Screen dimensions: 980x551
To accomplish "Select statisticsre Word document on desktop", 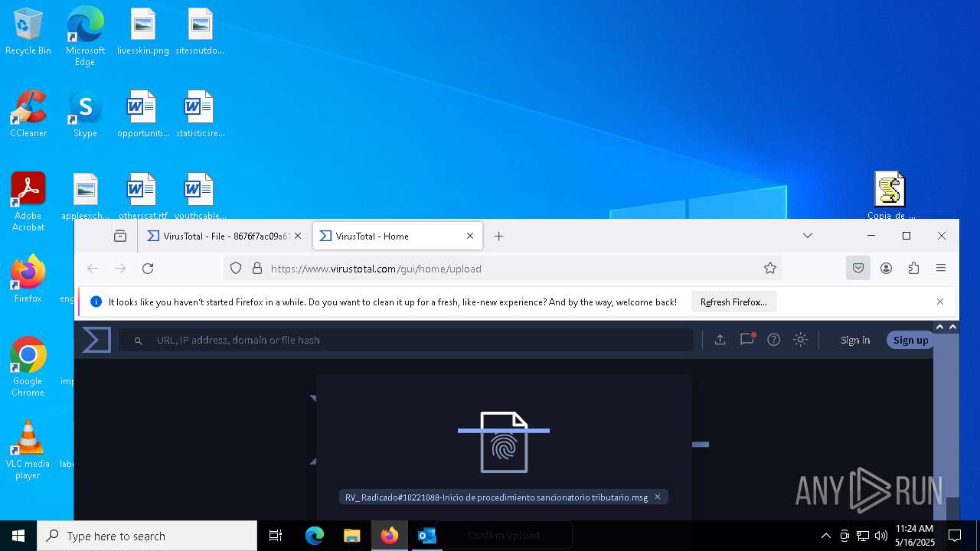I will (x=200, y=114).
